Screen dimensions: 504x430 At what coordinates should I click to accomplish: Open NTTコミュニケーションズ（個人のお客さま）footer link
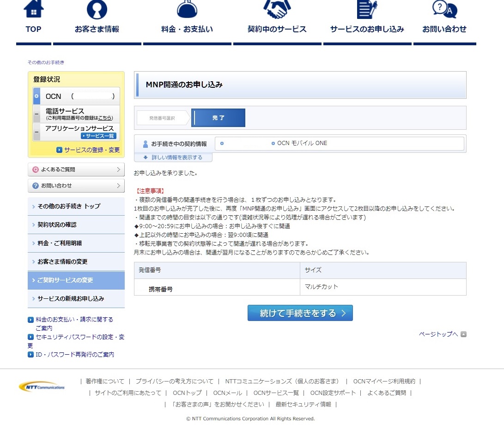tap(283, 382)
